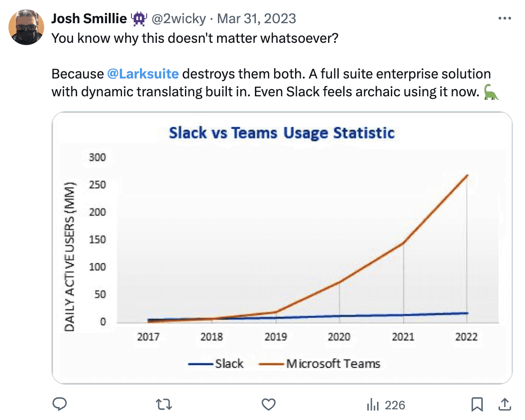Click Josh Smillie's purple alien emoji badge
Screen dimensions: 525x420
[139, 18]
